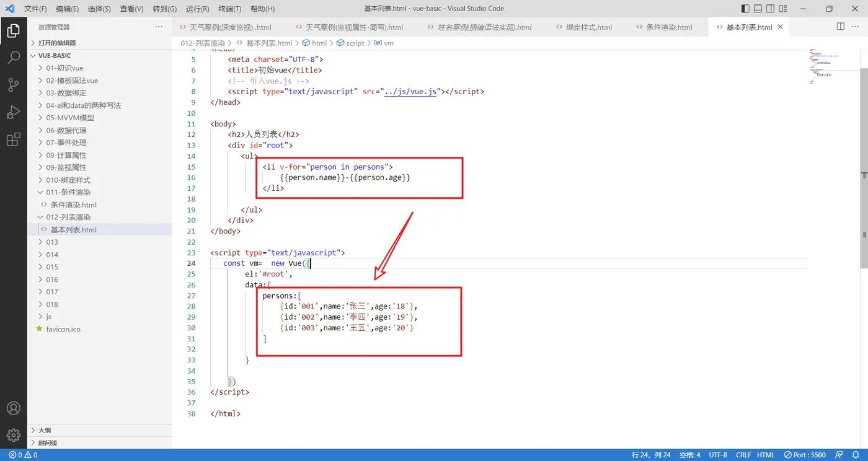Close the 基本列表.html tab

click(x=781, y=27)
